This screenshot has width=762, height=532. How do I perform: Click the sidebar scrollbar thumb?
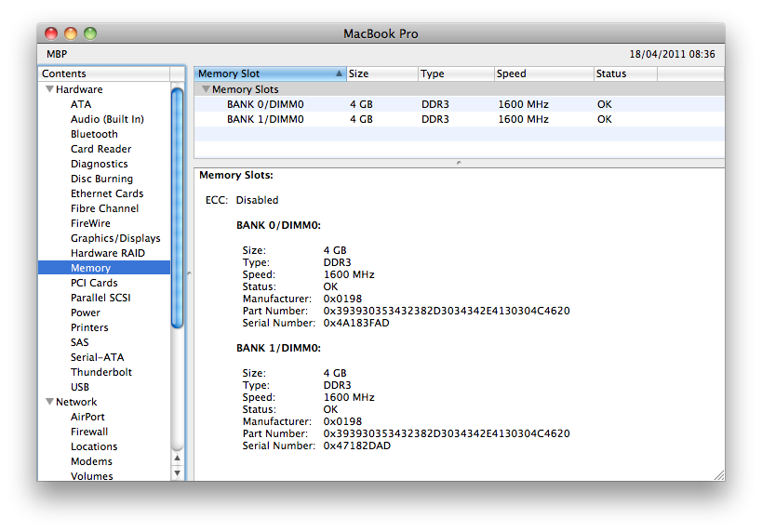click(178, 207)
